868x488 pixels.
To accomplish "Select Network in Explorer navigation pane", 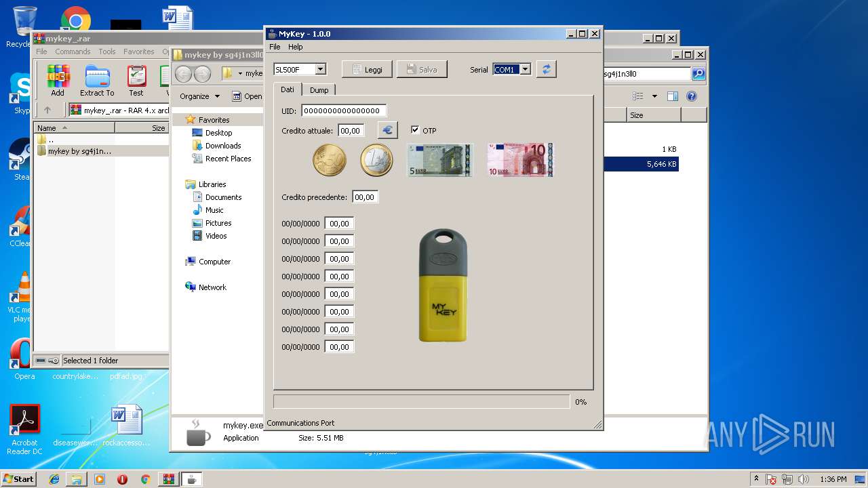I will click(x=212, y=287).
